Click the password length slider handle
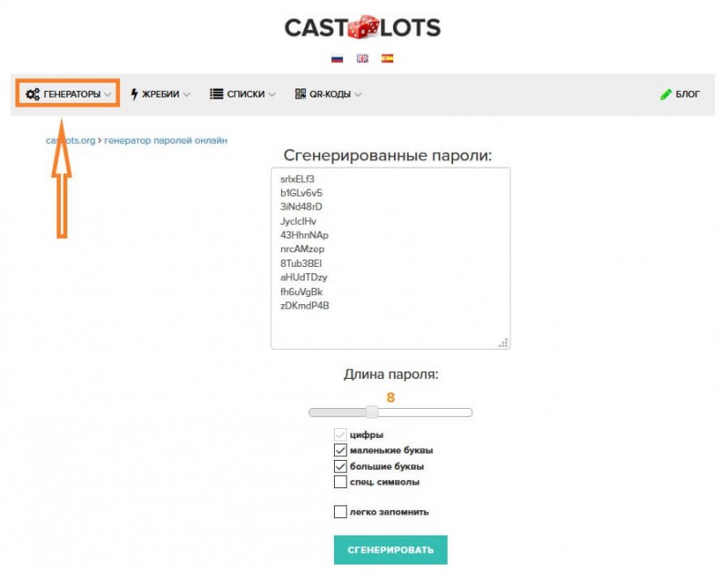This screenshot has height=571, width=728. [371, 412]
